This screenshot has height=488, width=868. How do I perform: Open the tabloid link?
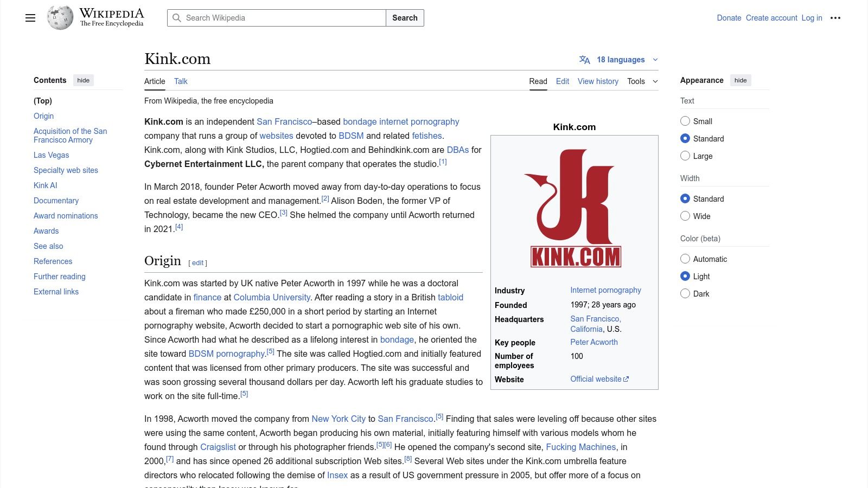(x=450, y=298)
